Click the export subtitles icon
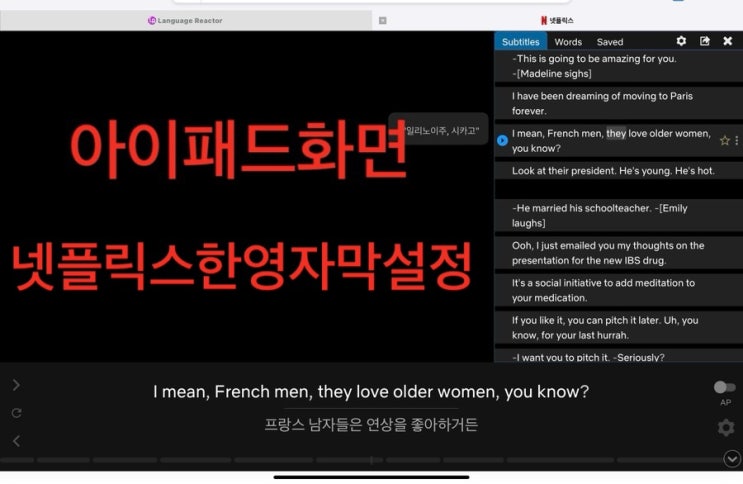743x484 pixels. (x=705, y=41)
